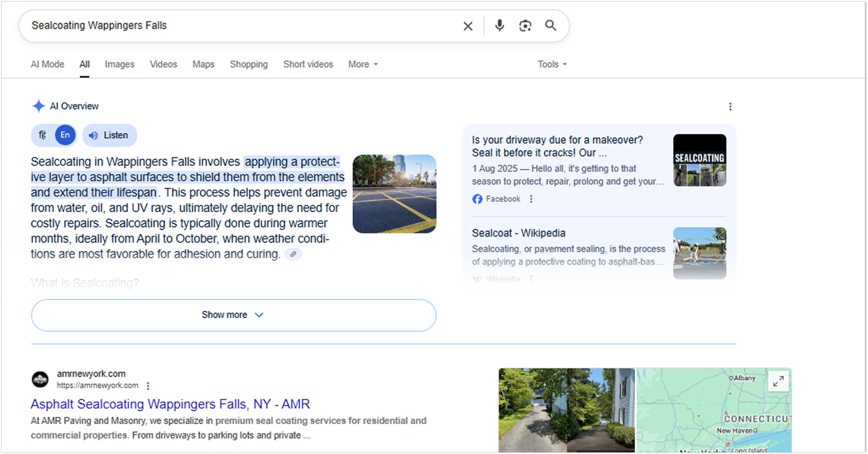Switch to the Images tab
This screenshot has width=868, height=454.
pos(120,64)
